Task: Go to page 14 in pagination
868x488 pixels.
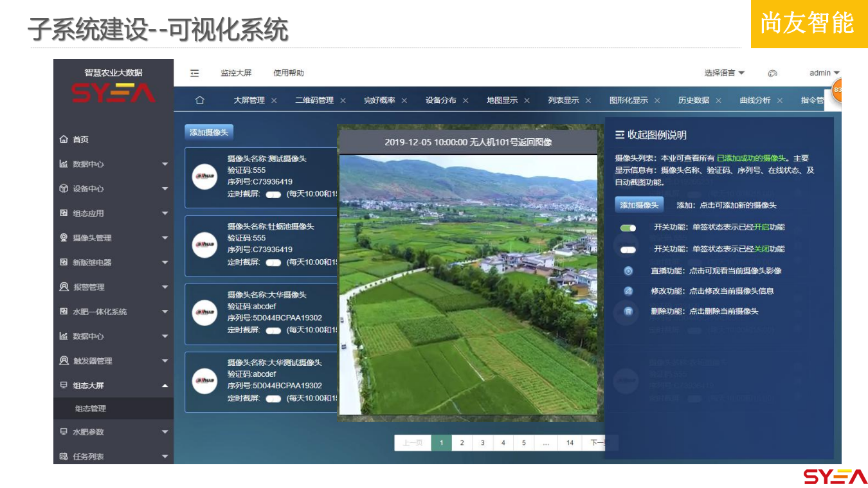Action: 570,443
